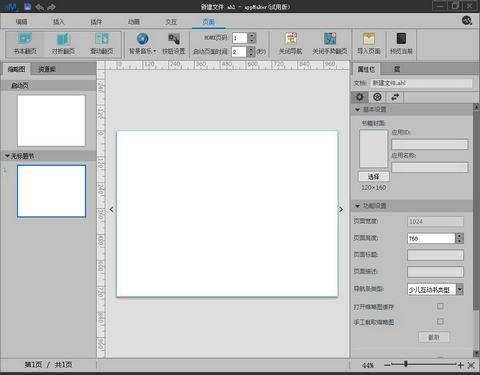Click the properties panel scrollbar up arrow
Image resolution: width=480 pixels, height=375 pixels.
(476, 107)
